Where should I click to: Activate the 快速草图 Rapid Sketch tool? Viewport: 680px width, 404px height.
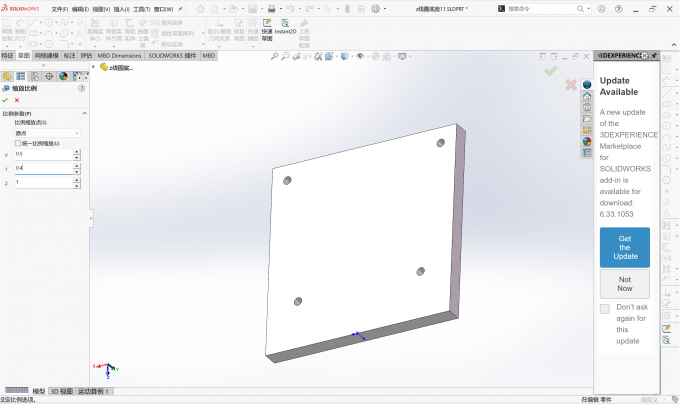tap(267, 30)
